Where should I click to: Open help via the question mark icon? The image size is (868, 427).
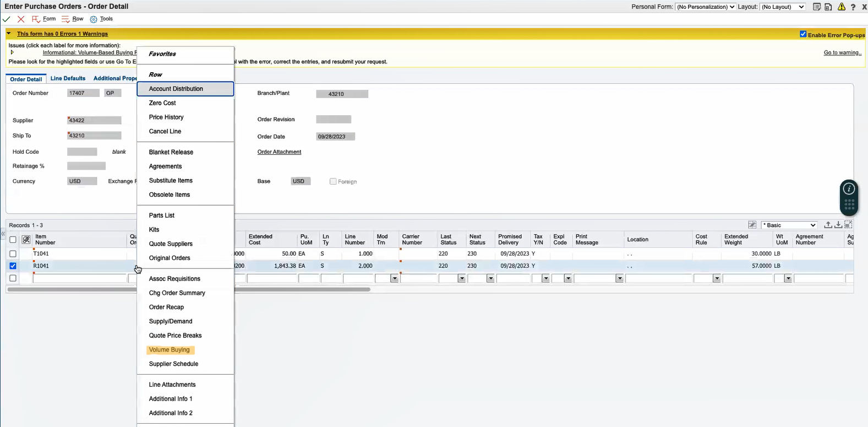click(x=853, y=7)
